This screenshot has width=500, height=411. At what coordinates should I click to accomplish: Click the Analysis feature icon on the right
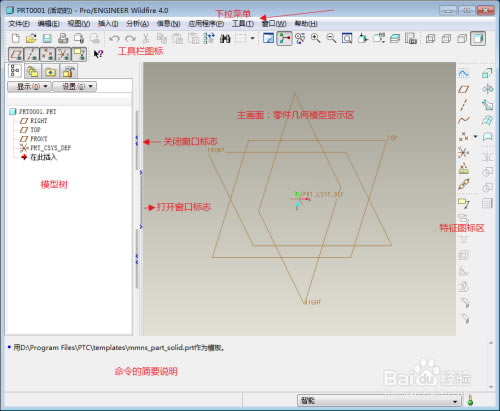pos(464,169)
